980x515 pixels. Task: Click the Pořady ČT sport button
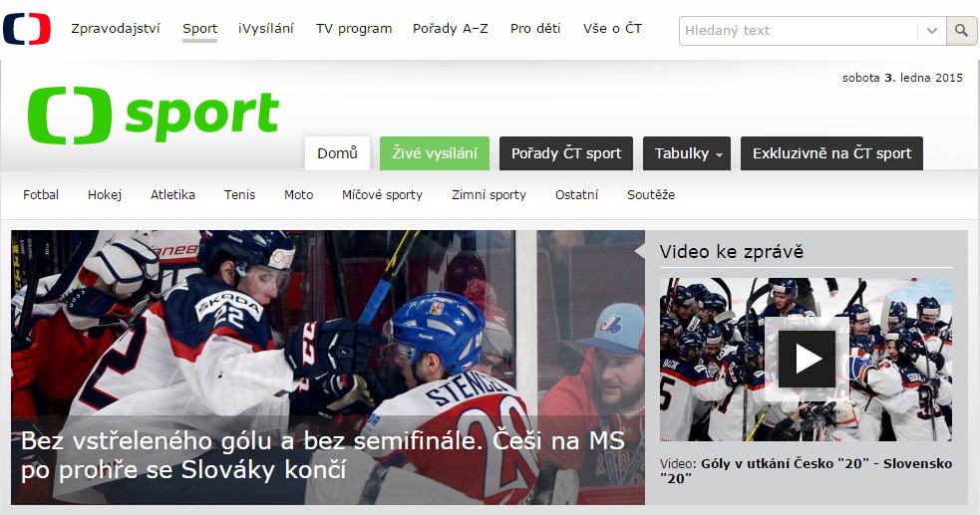[x=566, y=153]
